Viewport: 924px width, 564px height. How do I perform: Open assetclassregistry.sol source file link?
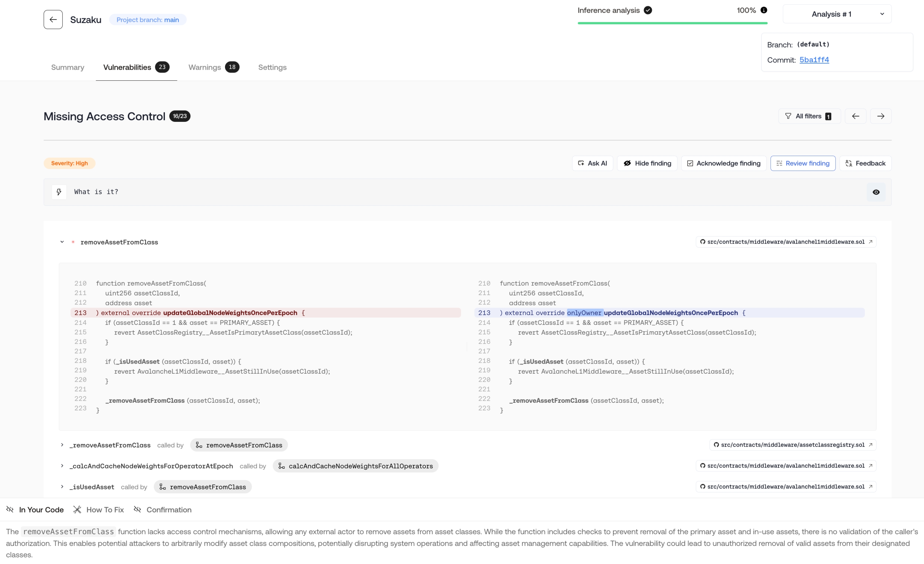[x=792, y=445]
